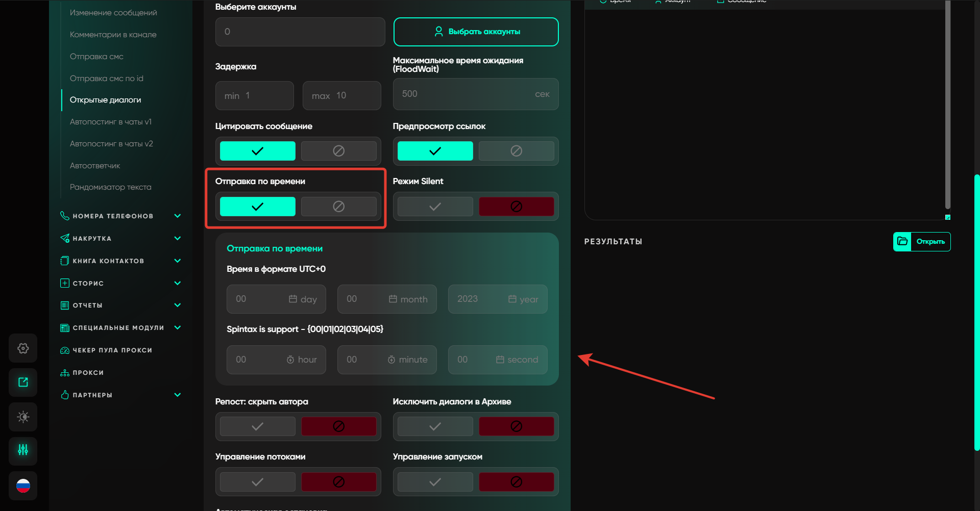Open ЧЕКЕР ПУЛА ПРОКСИ page
This screenshot has height=511, width=980.
112,350
